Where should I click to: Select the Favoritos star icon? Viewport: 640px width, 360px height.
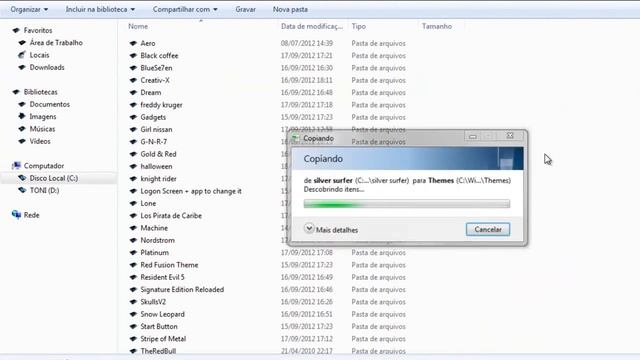[16, 30]
